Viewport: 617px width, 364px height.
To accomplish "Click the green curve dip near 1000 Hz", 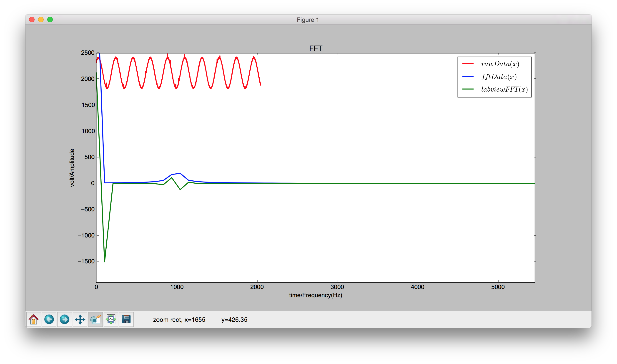I will coord(180,189).
